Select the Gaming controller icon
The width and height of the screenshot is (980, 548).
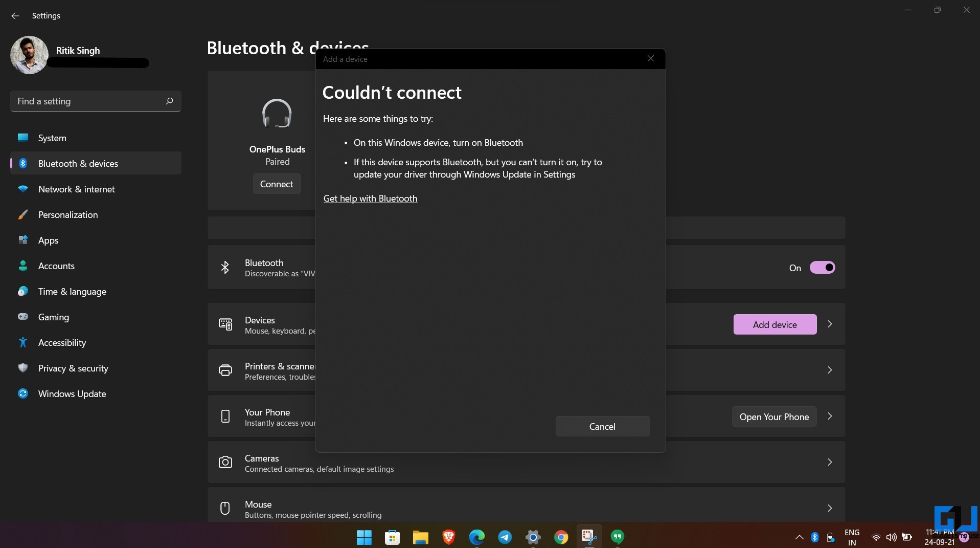click(x=23, y=317)
